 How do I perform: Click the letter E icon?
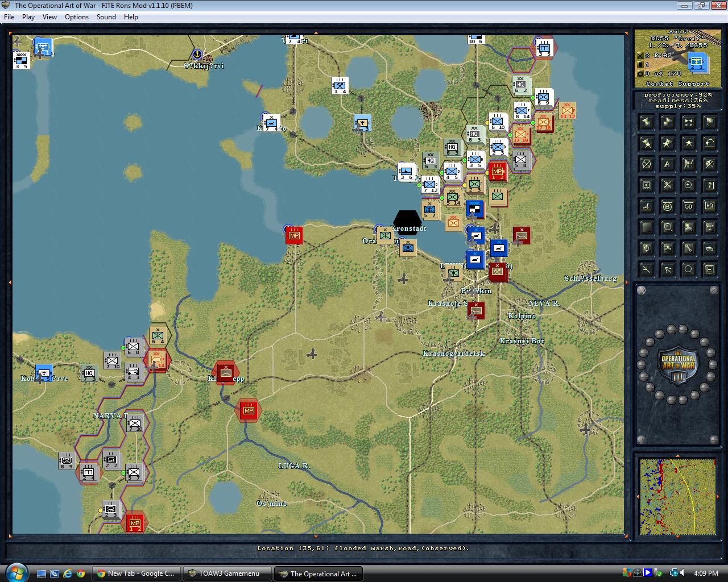click(710, 269)
